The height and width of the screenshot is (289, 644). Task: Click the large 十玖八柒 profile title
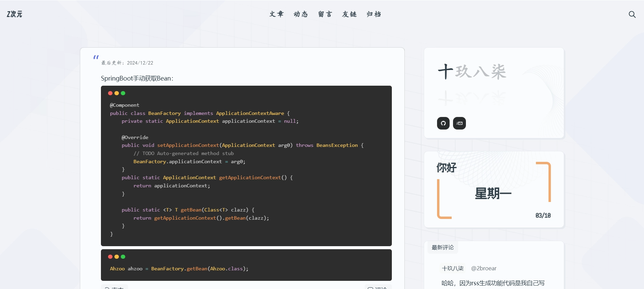click(472, 72)
